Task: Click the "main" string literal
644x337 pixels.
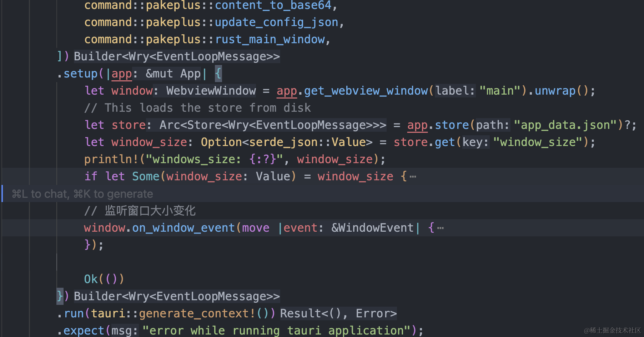Action: click(x=500, y=91)
